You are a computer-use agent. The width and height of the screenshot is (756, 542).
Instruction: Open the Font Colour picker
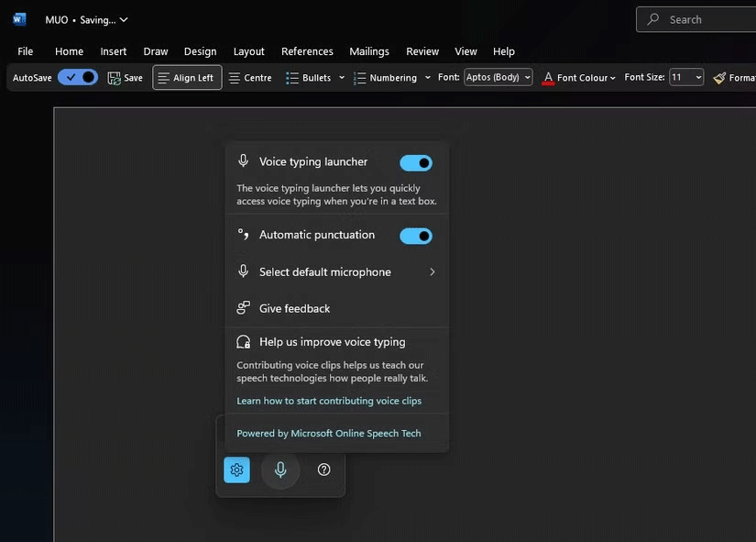579,78
